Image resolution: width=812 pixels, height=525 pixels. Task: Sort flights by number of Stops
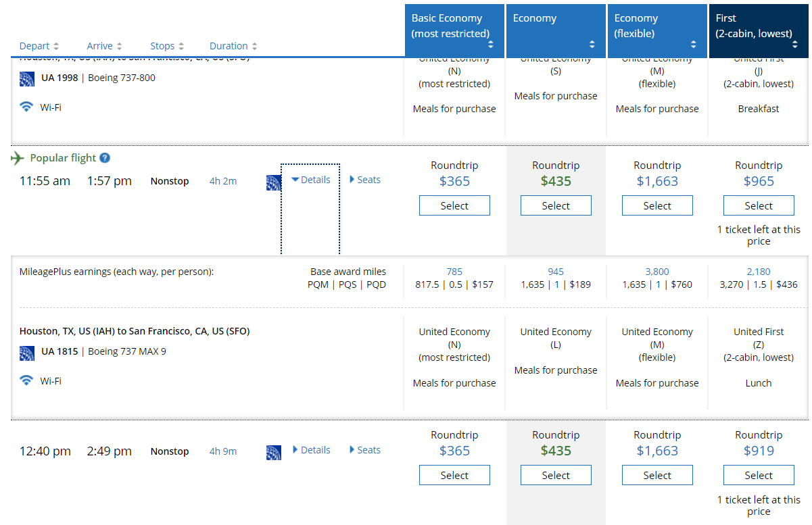coord(167,46)
